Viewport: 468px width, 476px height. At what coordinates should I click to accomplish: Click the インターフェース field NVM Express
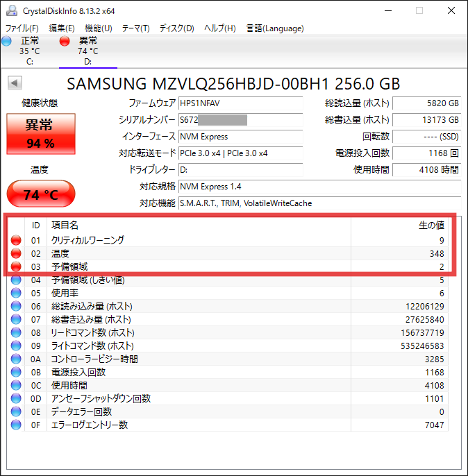(240, 137)
